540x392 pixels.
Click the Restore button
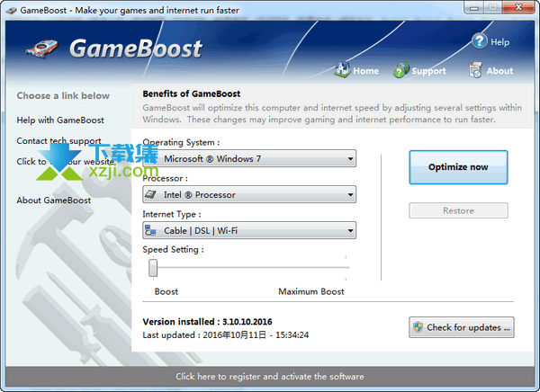pos(458,210)
